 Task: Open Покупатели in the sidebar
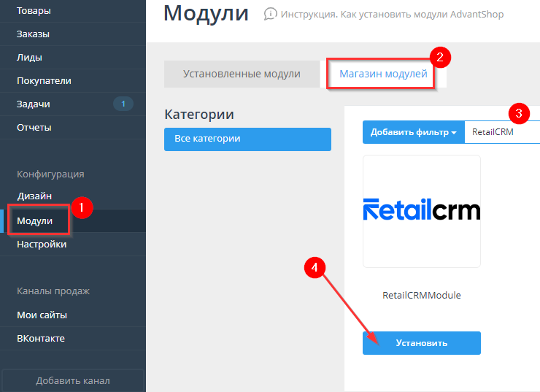44,80
